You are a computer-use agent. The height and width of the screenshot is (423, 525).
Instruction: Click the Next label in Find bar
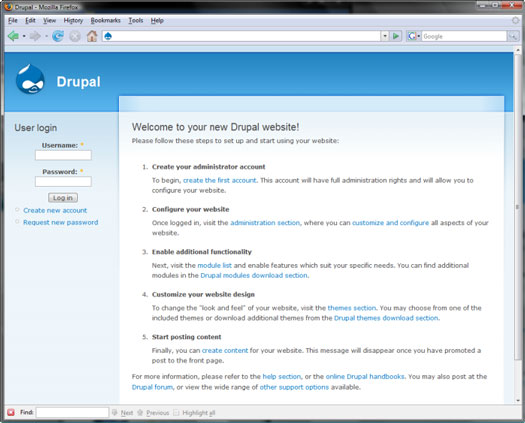click(x=127, y=413)
